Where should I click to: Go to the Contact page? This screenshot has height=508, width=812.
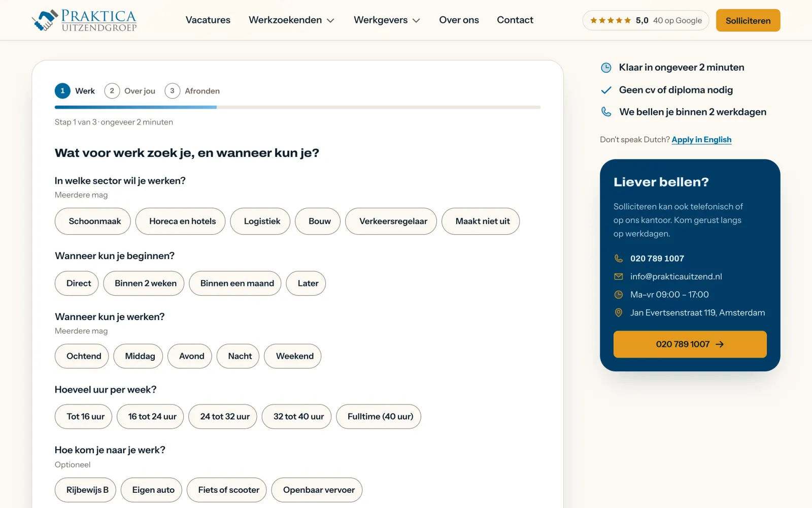[515, 20]
